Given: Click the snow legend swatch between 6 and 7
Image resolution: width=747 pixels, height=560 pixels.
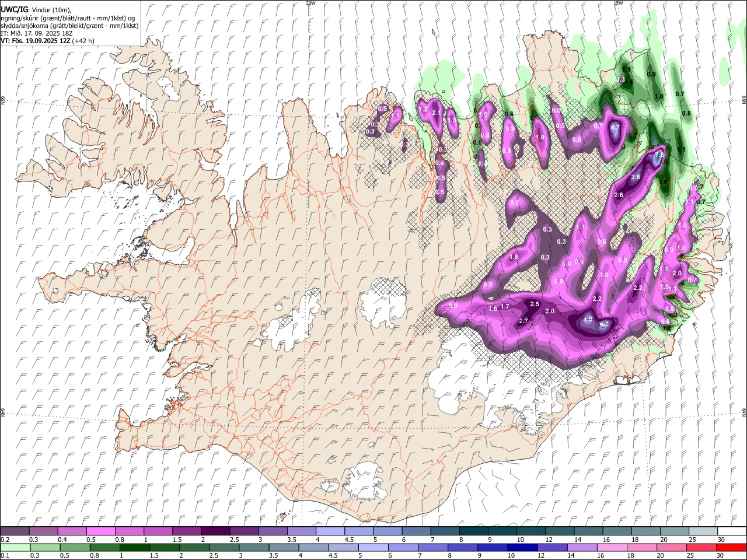Looking at the screenshot, I should point(416,531).
